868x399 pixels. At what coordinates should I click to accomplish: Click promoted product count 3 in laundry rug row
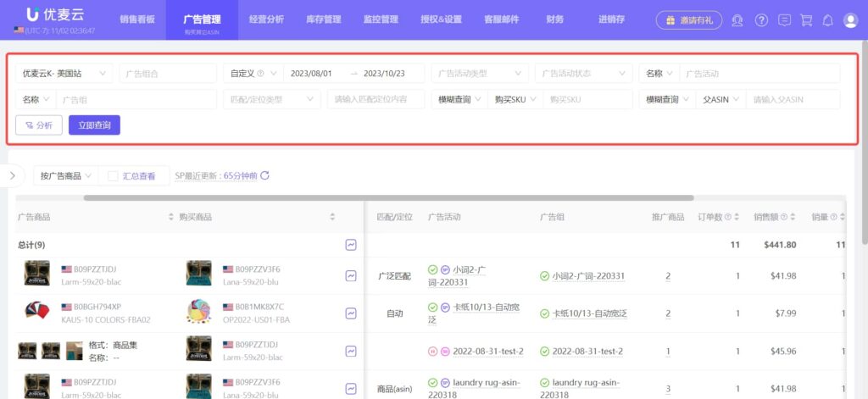(x=668, y=389)
